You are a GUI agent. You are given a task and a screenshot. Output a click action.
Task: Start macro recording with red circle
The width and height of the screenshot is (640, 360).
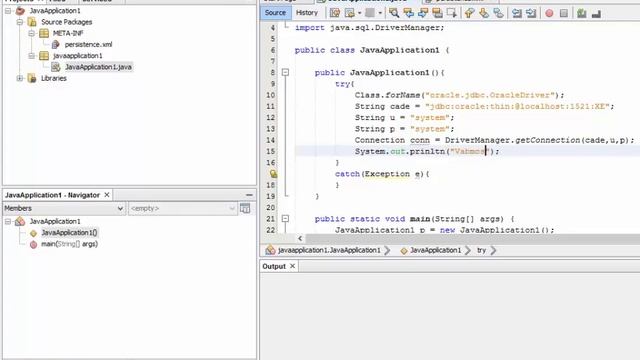(549, 13)
